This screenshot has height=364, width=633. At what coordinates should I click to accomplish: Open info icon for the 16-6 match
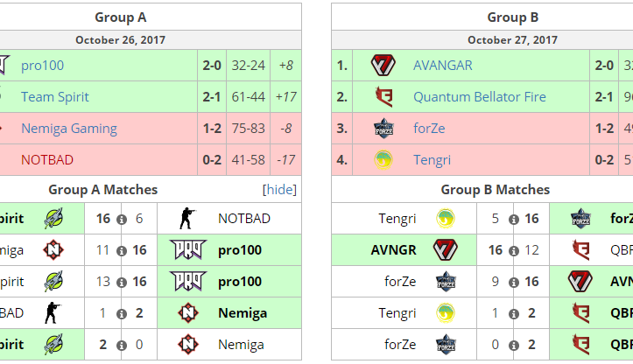click(121, 219)
